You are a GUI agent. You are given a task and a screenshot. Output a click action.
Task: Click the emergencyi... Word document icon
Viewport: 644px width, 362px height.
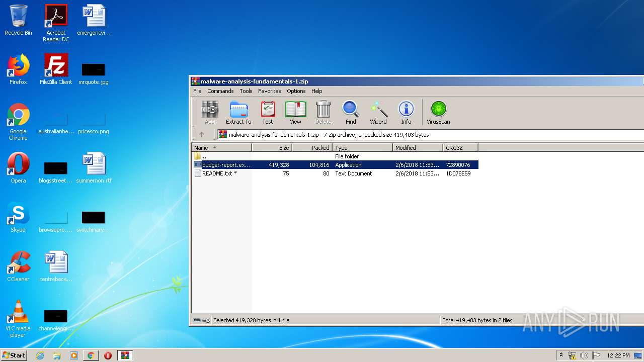click(94, 20)
